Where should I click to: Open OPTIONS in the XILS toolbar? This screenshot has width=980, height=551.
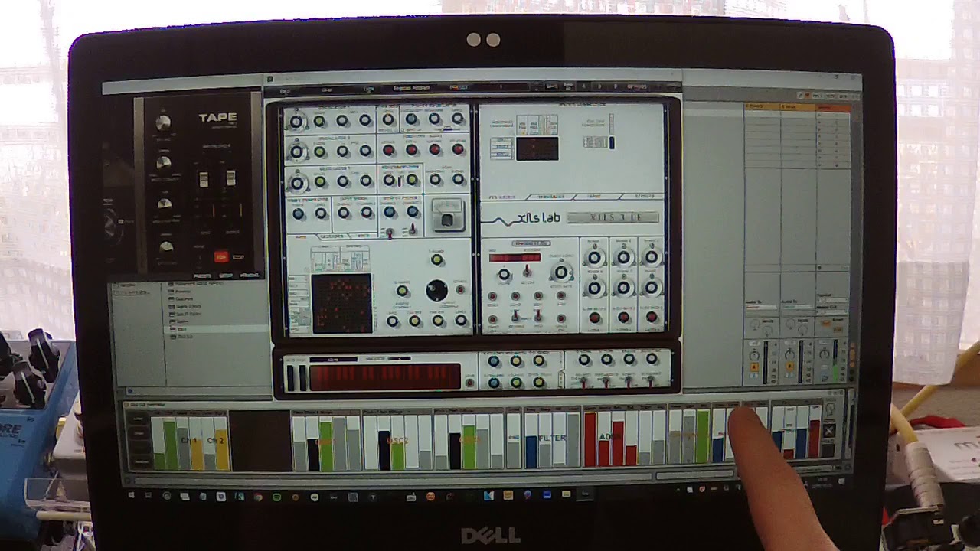tap(636, 87)
